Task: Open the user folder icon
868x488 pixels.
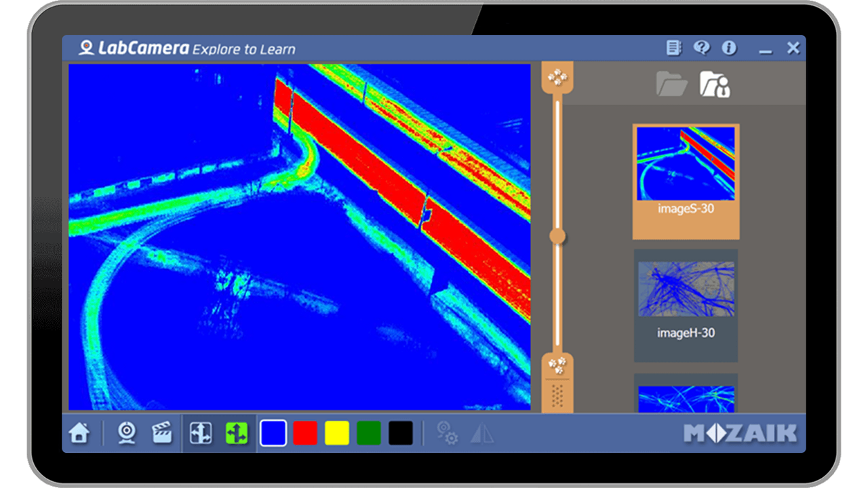Action: pyautogui.click(x=715, y=84)
